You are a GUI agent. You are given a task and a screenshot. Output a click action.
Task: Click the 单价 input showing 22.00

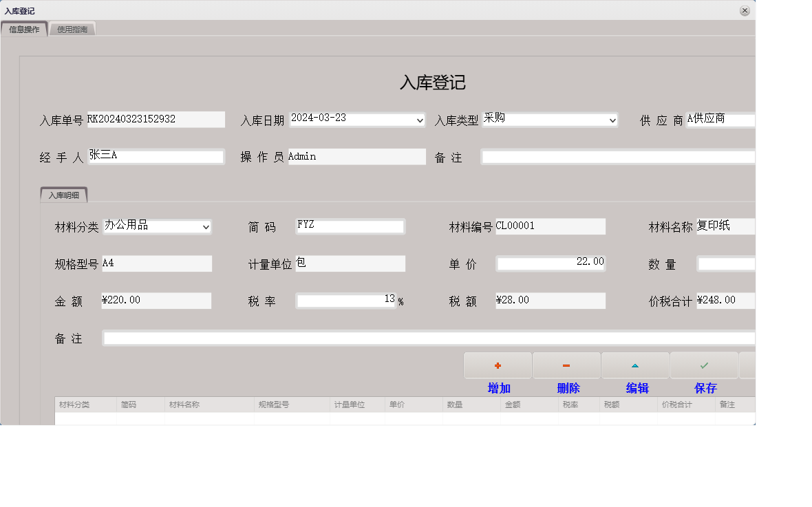(551, 263)
